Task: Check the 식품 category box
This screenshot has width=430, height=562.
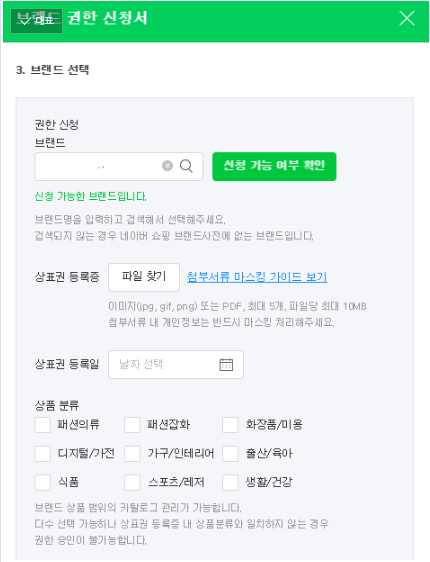Action: click(43, 482)
